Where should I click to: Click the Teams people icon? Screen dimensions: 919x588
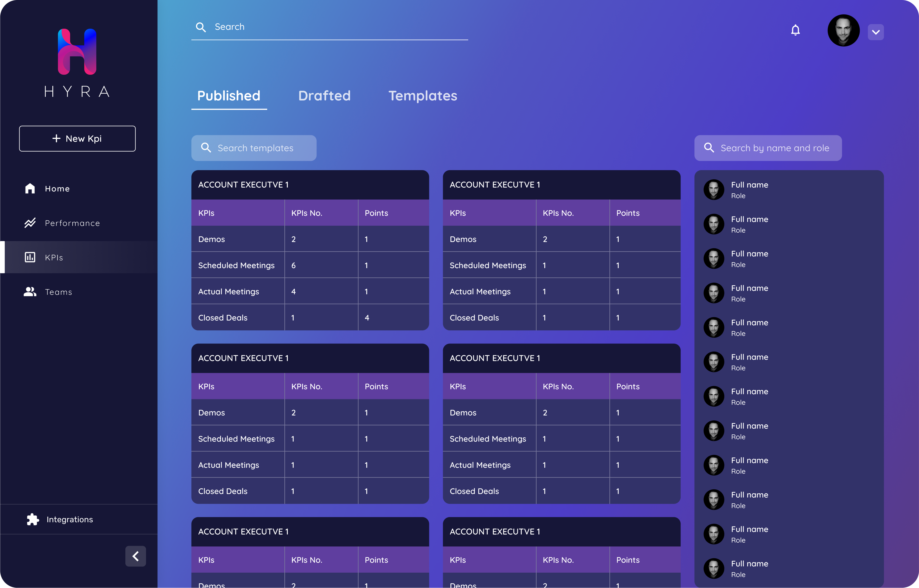(x=30, y=291)
